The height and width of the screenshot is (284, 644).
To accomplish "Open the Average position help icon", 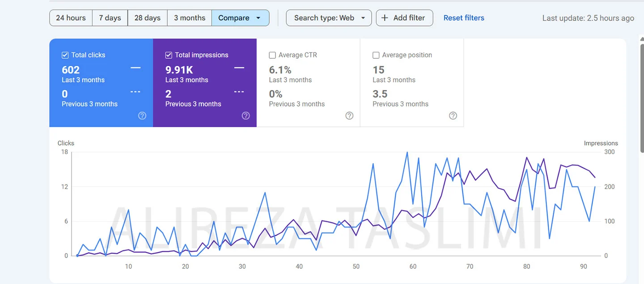I will pos(453,116).
